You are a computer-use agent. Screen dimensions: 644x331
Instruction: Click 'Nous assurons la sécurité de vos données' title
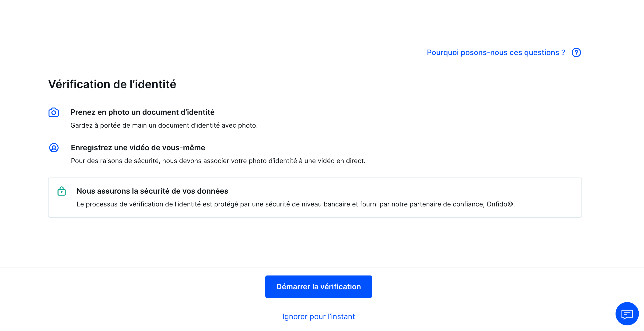coord(152,191)
